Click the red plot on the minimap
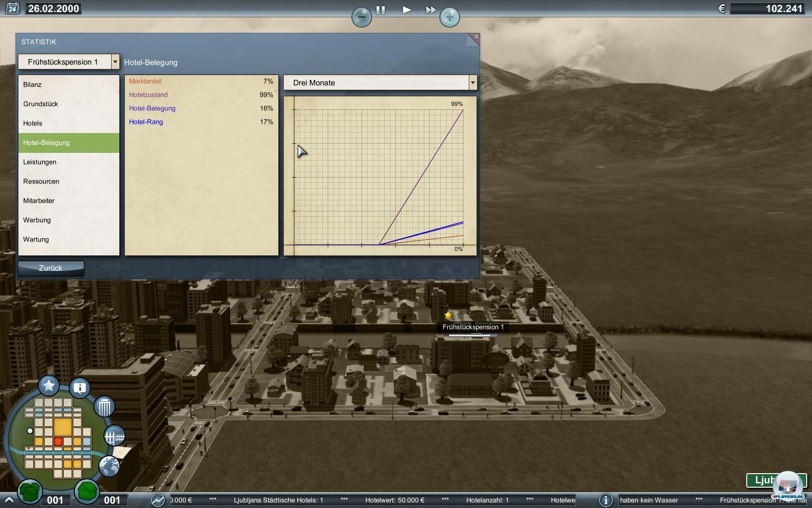Viewport: 812px width, 508px height. 58,441
